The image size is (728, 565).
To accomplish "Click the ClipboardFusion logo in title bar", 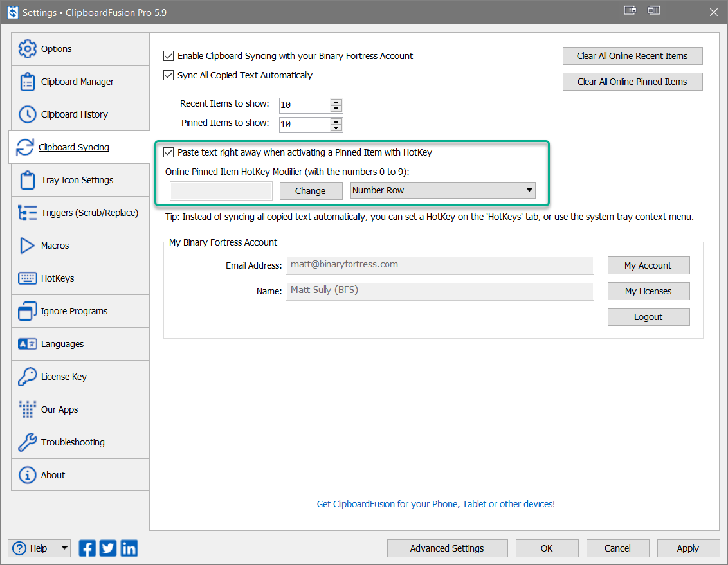I will coord(12,12).
